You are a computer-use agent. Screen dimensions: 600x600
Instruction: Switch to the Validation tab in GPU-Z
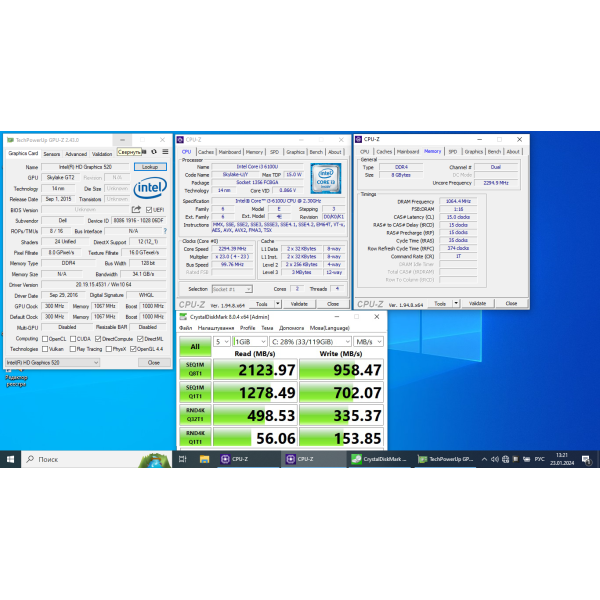pos(102,154)
